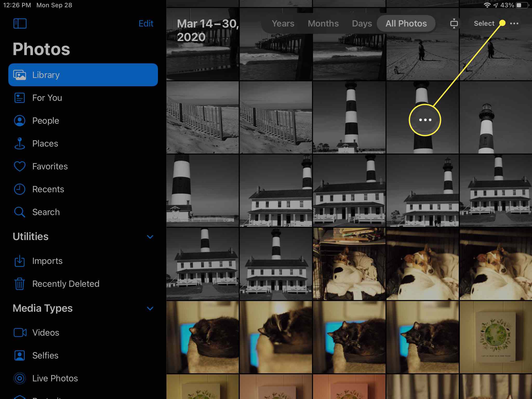Screen dimensions: 532x399
Task: Open the Imports section
Action: click(47, 261)
